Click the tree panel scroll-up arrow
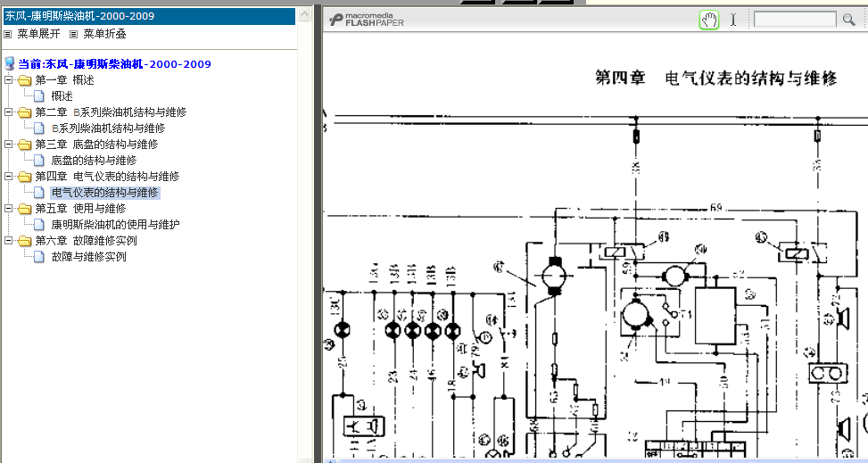Image resolution: width=868 pixels, height=463 pixels. (305, 14)
